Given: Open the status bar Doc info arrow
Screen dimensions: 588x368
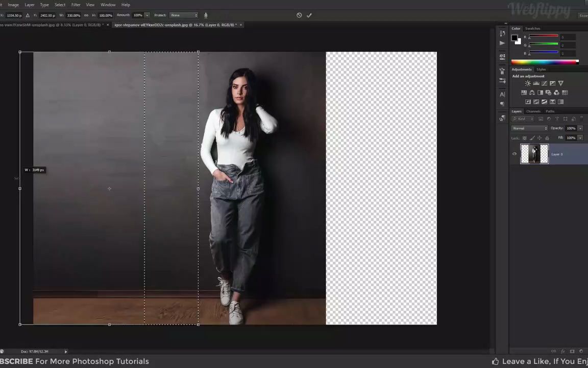Looking at the screenshot, I should point(66,352).
